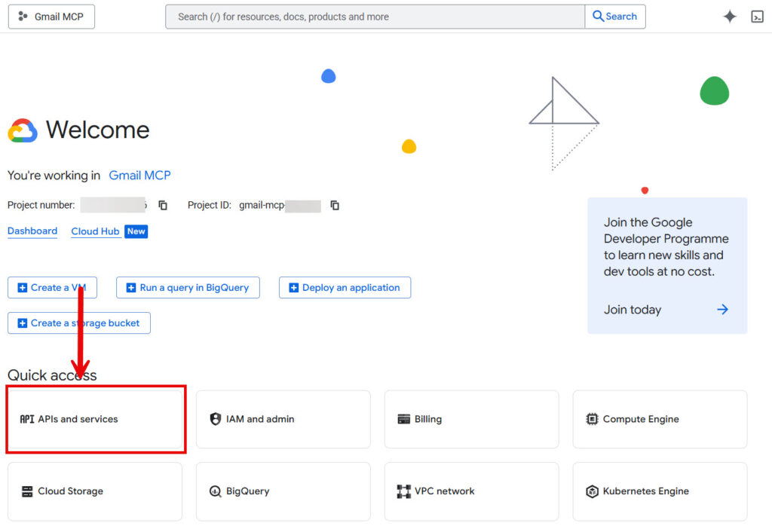772x532 pixels.
Task: Switch to the Cloud Hub view
Action: coord(95,231)
